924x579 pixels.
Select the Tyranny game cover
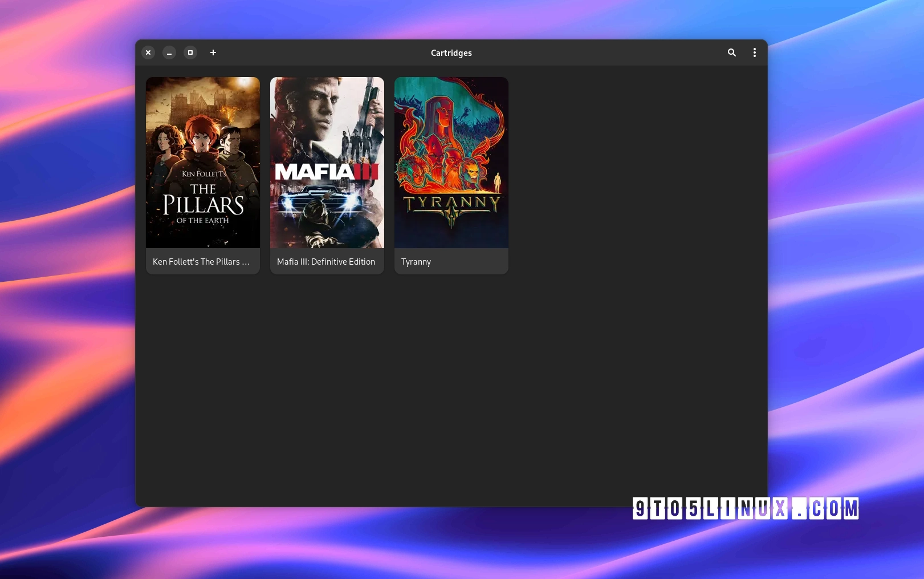pyautogui.click(x=451, y=163)
